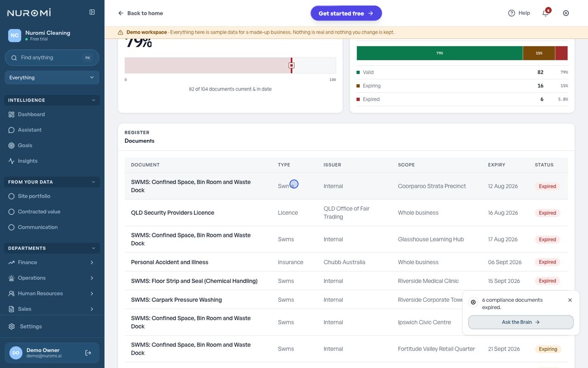Viewport: 588px width, 368px height.
Task: Focus the Find anything search field
Action: (52, 57)
